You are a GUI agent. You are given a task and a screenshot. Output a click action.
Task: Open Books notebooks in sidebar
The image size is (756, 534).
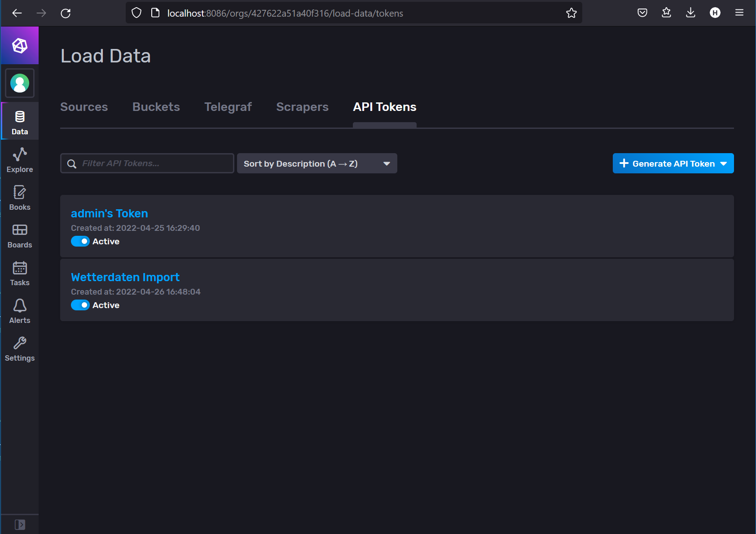point(20,198)
